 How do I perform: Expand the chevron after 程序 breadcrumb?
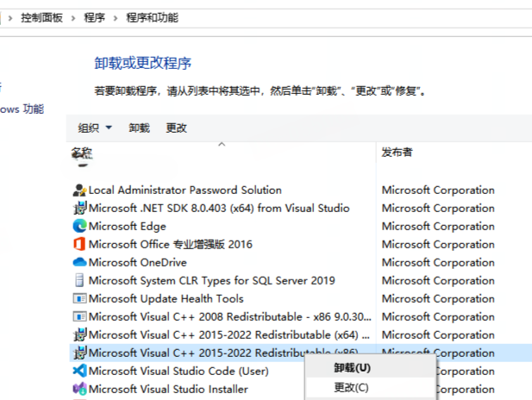116,18
